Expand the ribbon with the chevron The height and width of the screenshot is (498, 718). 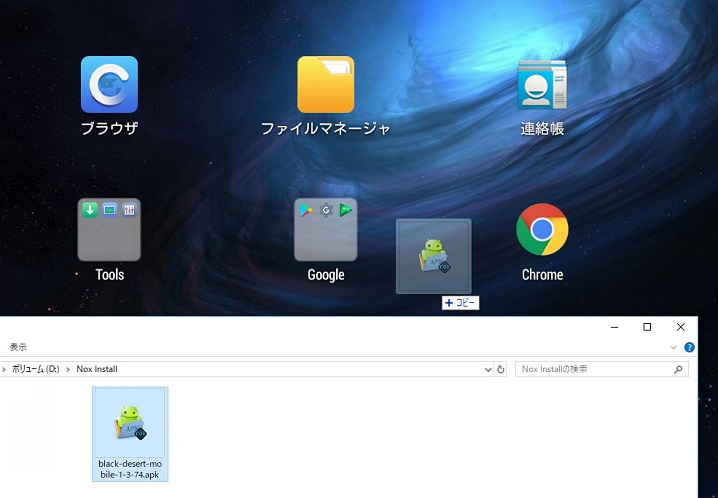point(674,347)
